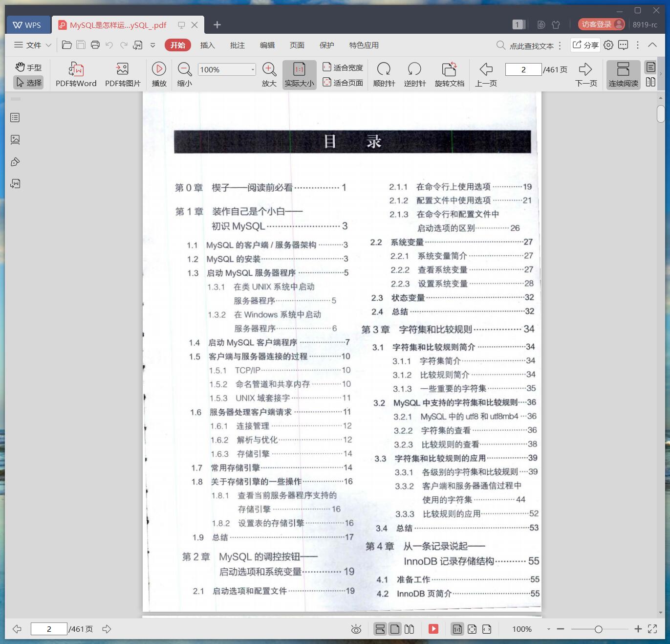Image resolution: width=670 pixels, height=644 pixels.
Task: Click the WPS home tab
Action: (x=27, y=25)
